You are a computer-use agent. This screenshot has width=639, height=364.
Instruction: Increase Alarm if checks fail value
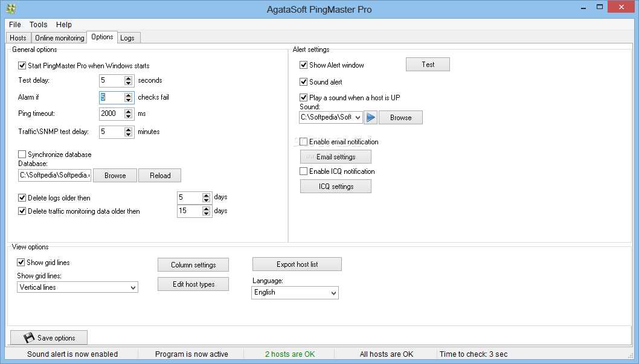129,94
